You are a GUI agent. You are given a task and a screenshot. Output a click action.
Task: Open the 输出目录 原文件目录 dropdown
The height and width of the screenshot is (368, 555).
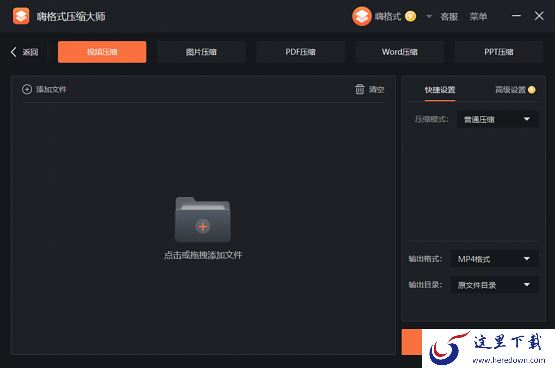point(495,285)
